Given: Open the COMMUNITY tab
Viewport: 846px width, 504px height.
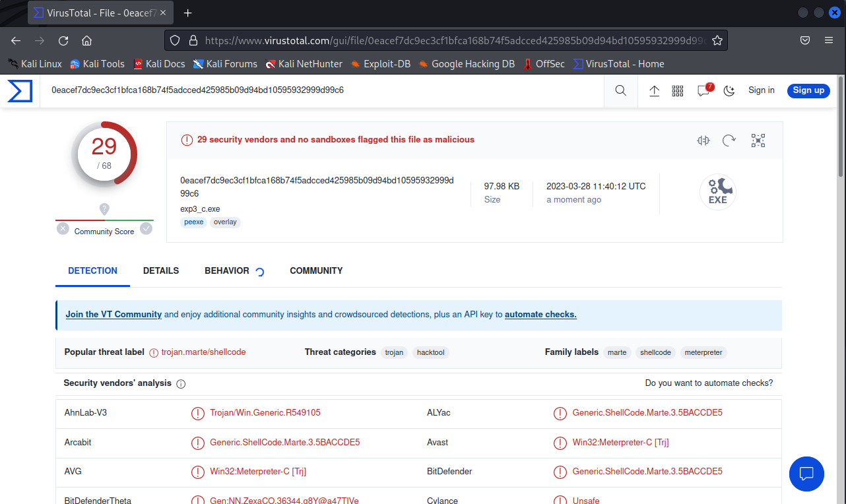Looking at the screenshot, I should (x=316, y=270).
